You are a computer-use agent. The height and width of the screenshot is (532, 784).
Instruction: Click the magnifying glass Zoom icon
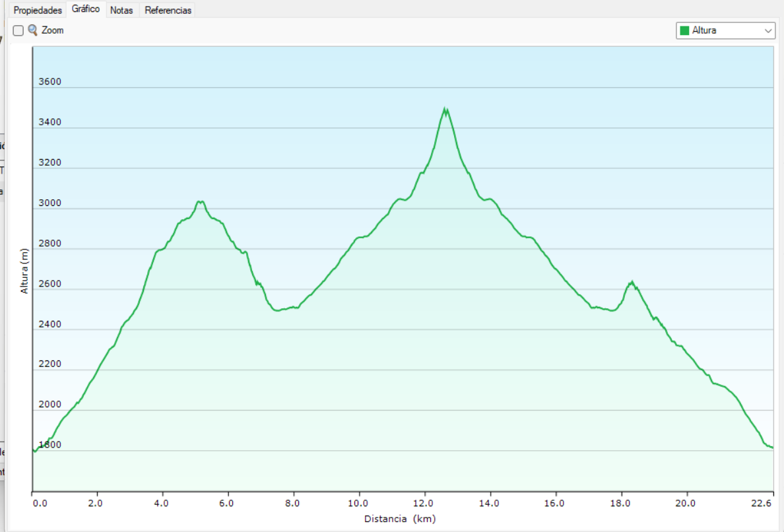tap(33, 30)
